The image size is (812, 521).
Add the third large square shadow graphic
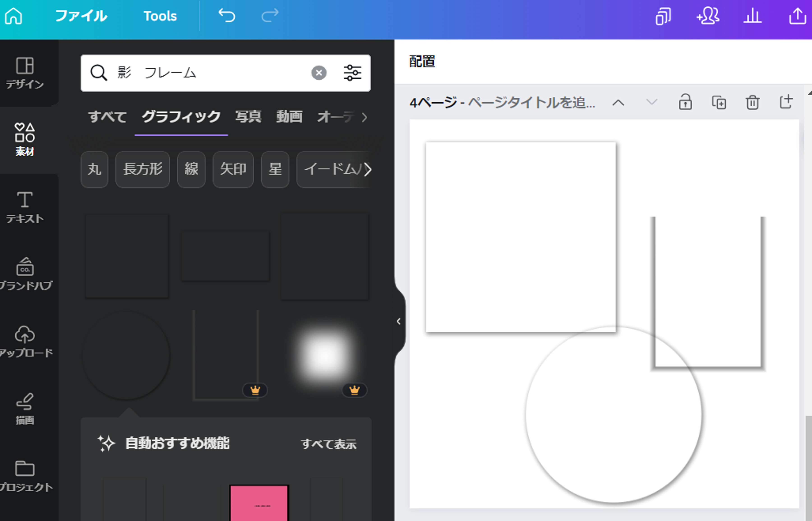coord(325,256)
